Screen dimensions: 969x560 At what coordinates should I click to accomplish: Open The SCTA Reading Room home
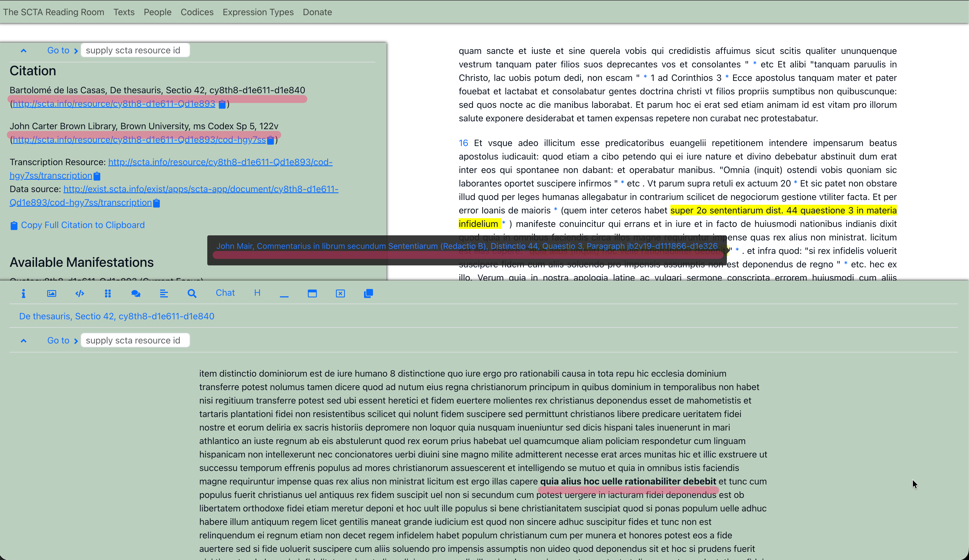(x=54, y=12)
